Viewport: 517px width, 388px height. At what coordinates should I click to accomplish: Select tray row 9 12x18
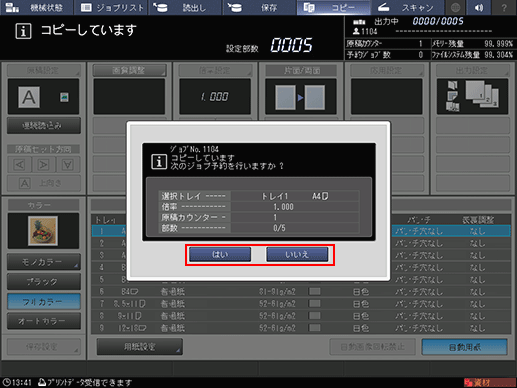point(301,328)
